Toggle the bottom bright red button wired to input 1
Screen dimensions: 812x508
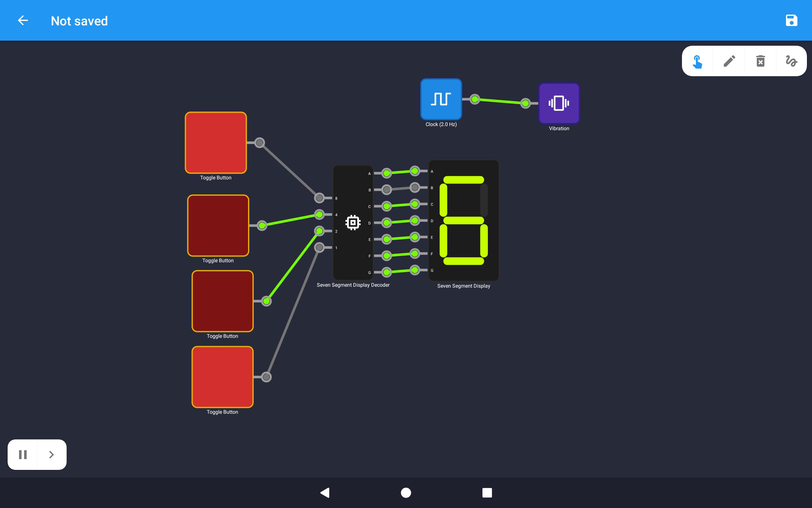click(222, 377)
